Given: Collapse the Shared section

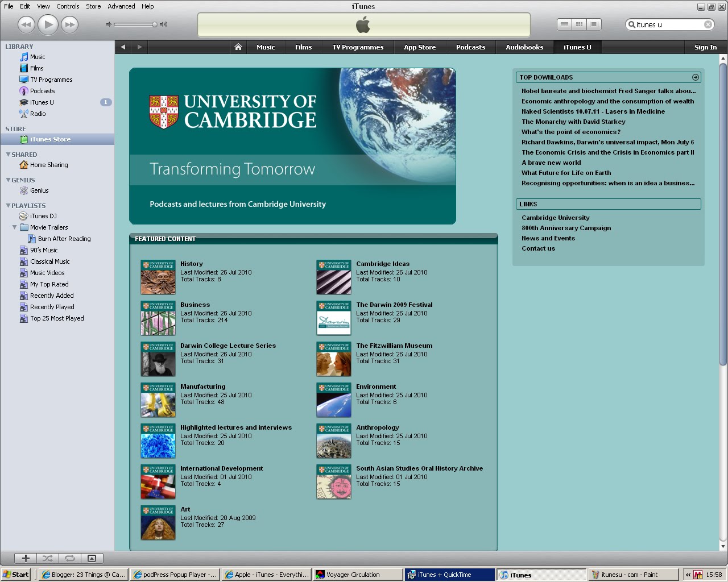Looking at the screenshot, I should (8, 155).
